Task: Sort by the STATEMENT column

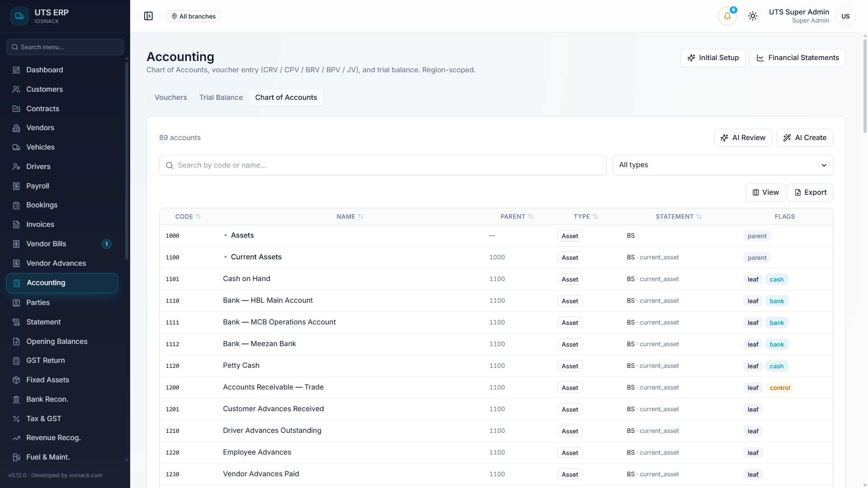Action: 679,216
